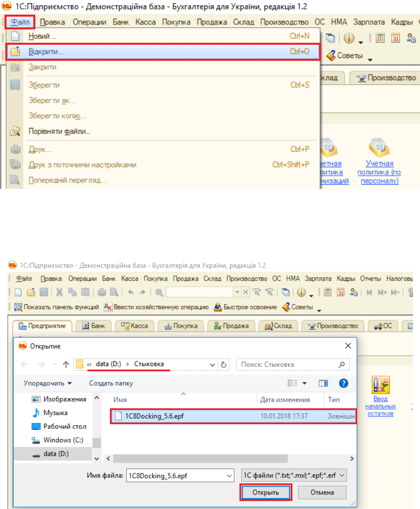The height and width of the screenshot is (509, 420).
Task: Toggle the preview pane icon in the dialog
Action: click(324, 383)
